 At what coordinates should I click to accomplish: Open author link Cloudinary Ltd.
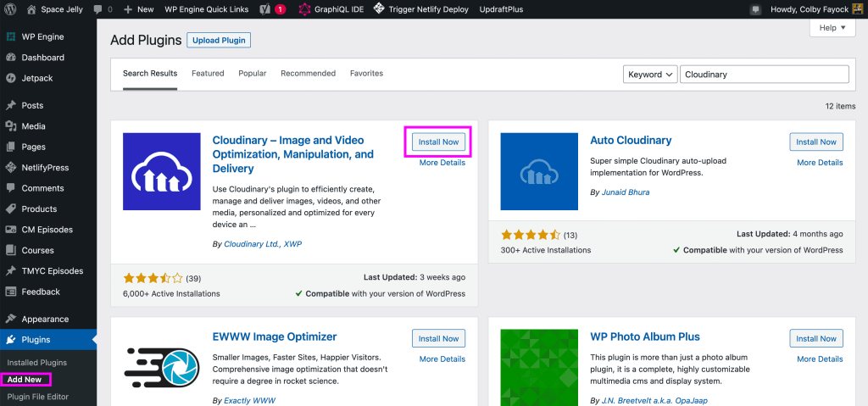252,244
